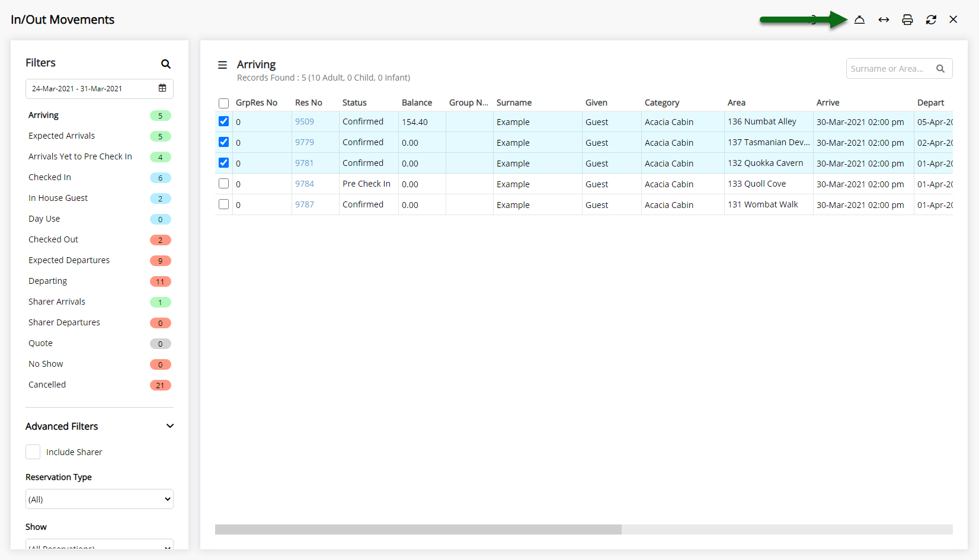The image size is (979, 560).
Task: Click the Surname or Area search magnifier
Action: (940, 69)
